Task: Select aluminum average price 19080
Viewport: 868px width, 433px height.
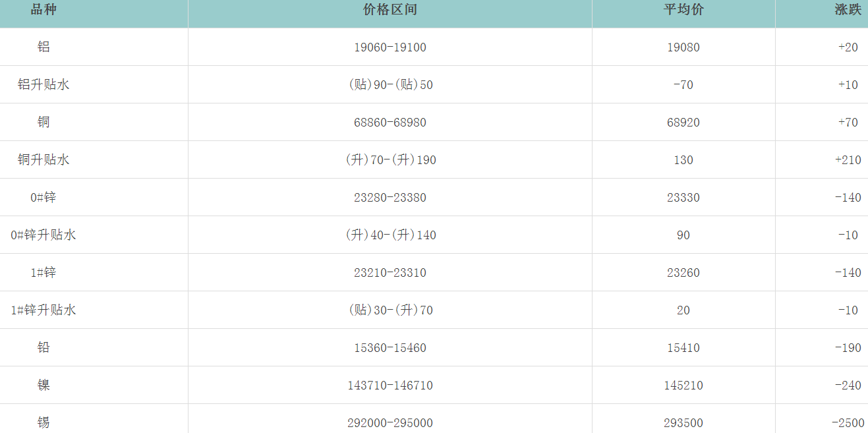Action: 683,47
